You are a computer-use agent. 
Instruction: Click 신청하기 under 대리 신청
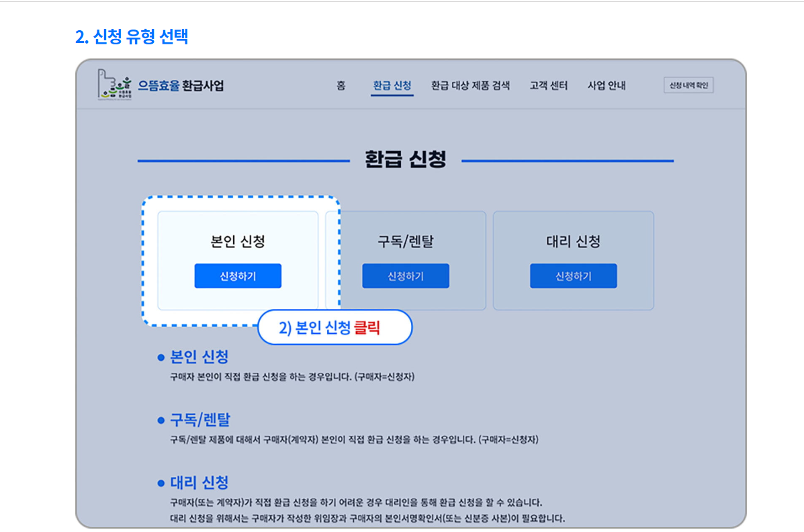pos(574,275)
